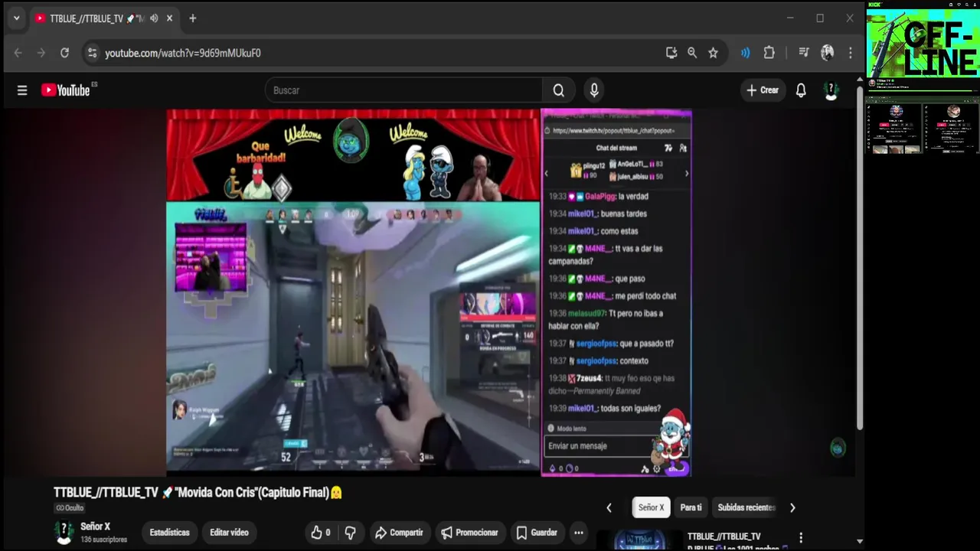Click the blue sound-wave extension icon
Image resolution: width=980 pixels, height=551 pixels.
[x=745, y=53]
